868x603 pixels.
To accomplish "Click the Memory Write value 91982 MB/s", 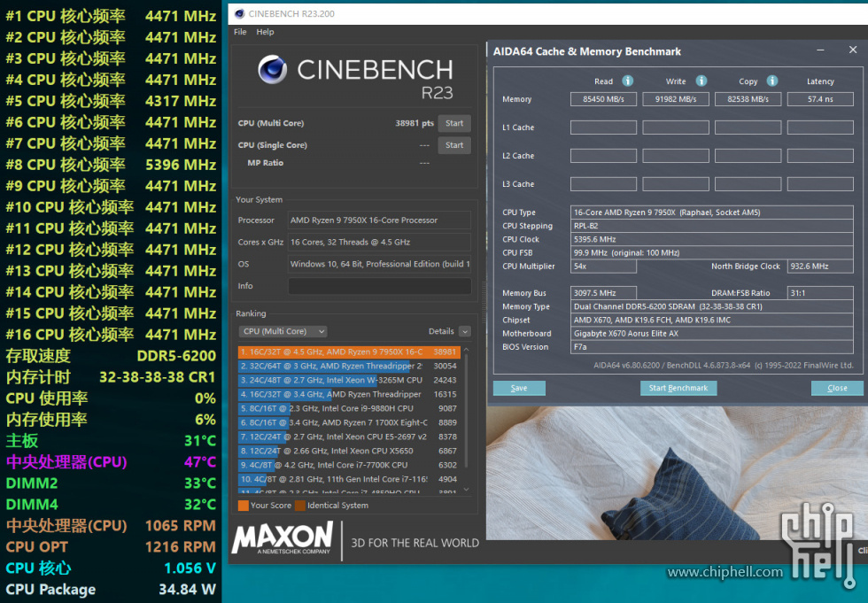I will pos(676,99).
